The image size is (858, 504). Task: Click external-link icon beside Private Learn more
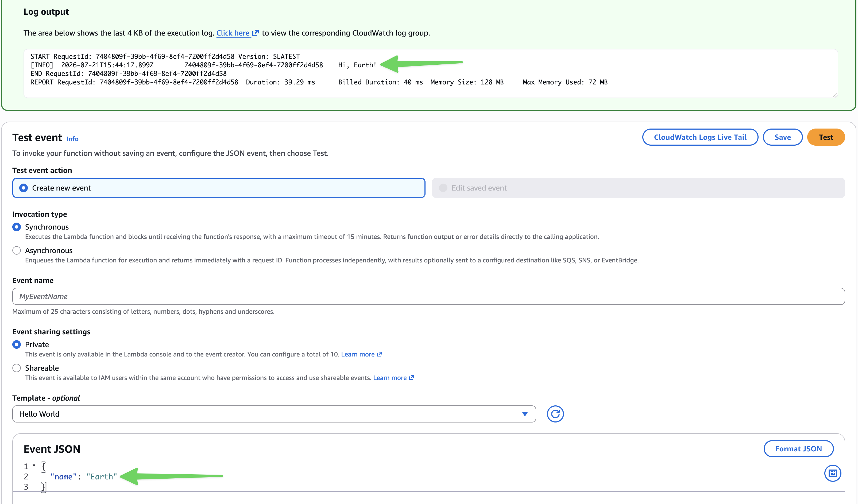[x=379, y=354]
